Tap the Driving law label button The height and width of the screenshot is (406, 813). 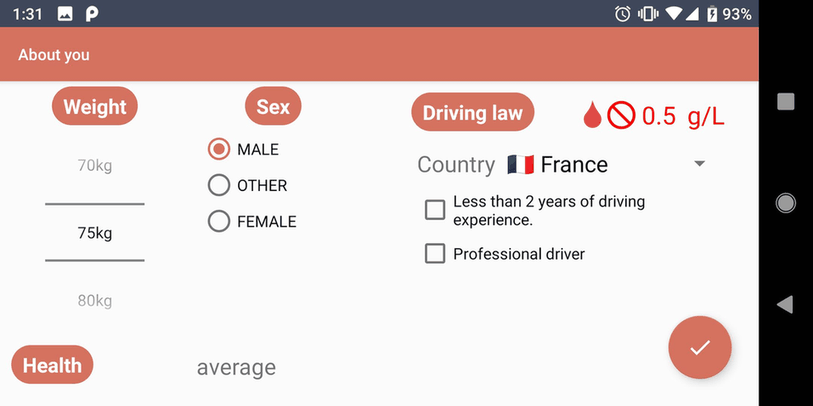pyautogui.click(x=473, y=113)
